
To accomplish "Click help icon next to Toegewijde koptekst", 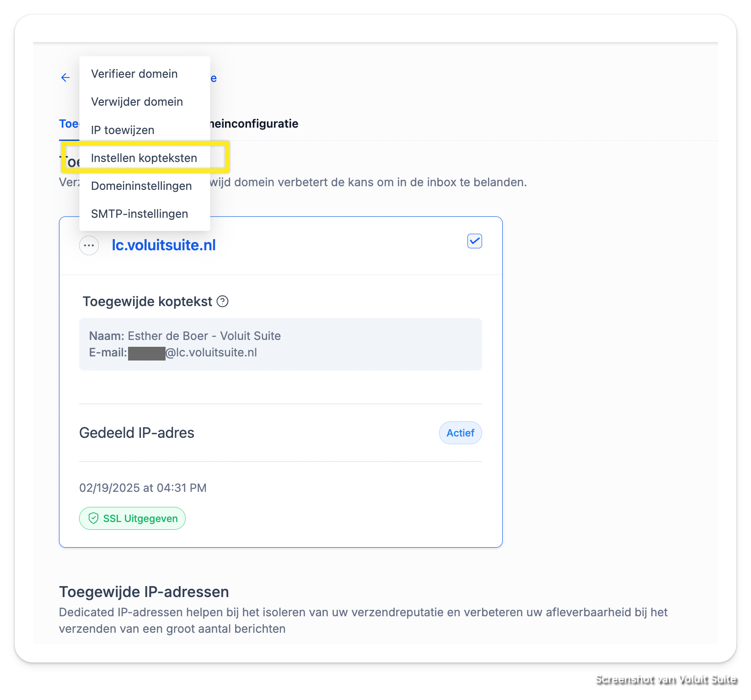I will [222, 302].
